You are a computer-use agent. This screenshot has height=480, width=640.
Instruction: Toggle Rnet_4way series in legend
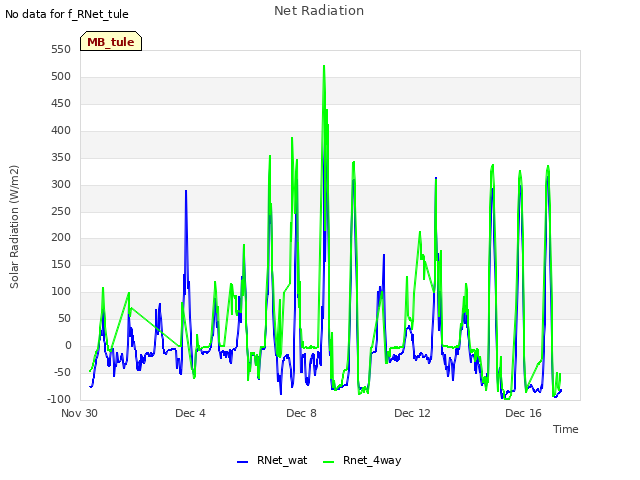[x=362, y=460]
